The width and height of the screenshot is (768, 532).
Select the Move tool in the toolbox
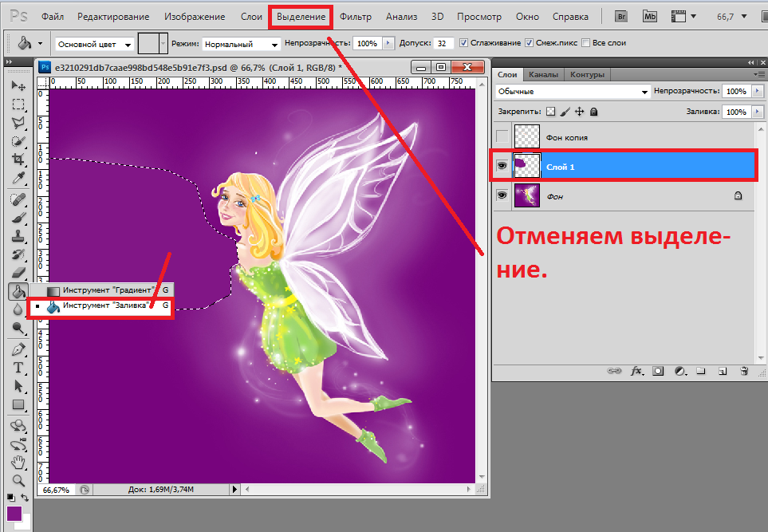tap(18, 85)
